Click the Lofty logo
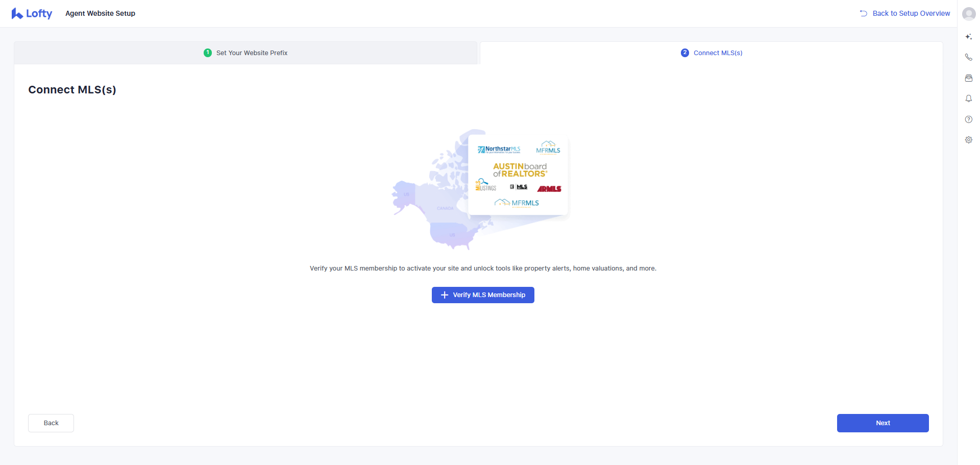 click(32, 14)
